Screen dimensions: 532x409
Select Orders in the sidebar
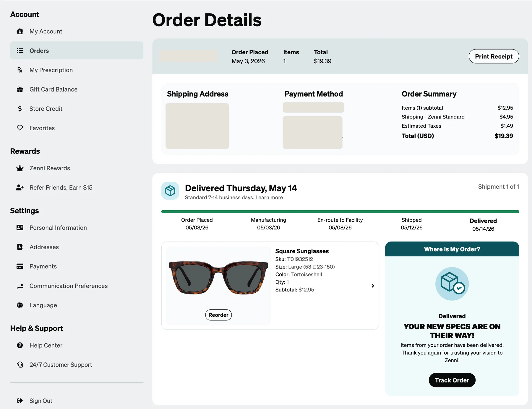[77, 50]
